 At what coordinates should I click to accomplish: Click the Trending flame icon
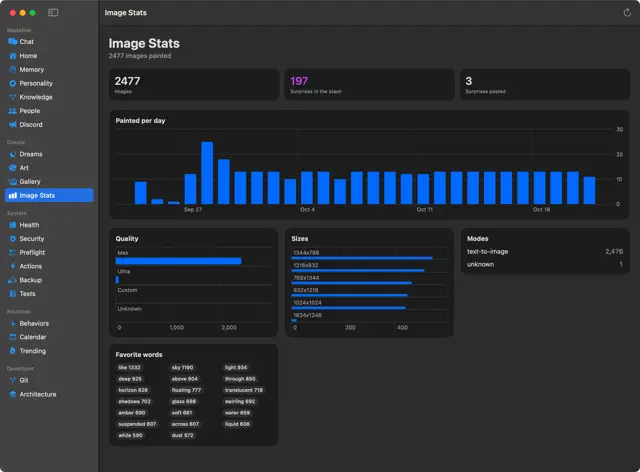click(13, 351)
